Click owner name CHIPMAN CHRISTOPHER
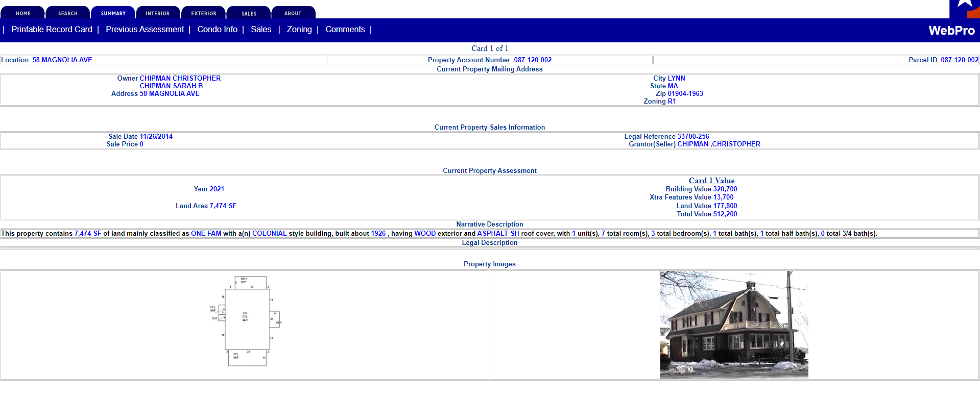Image resolution: width=980 pixels, height=400 pixels. tap(180, 79)
